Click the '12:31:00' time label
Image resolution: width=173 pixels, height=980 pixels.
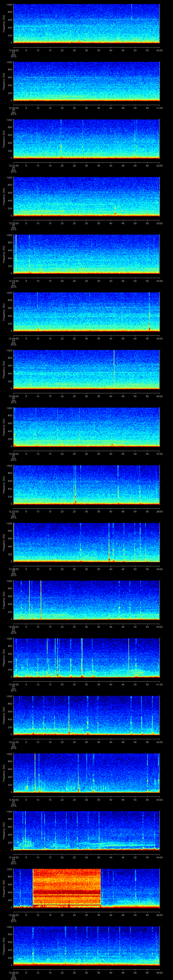[14, 166]
